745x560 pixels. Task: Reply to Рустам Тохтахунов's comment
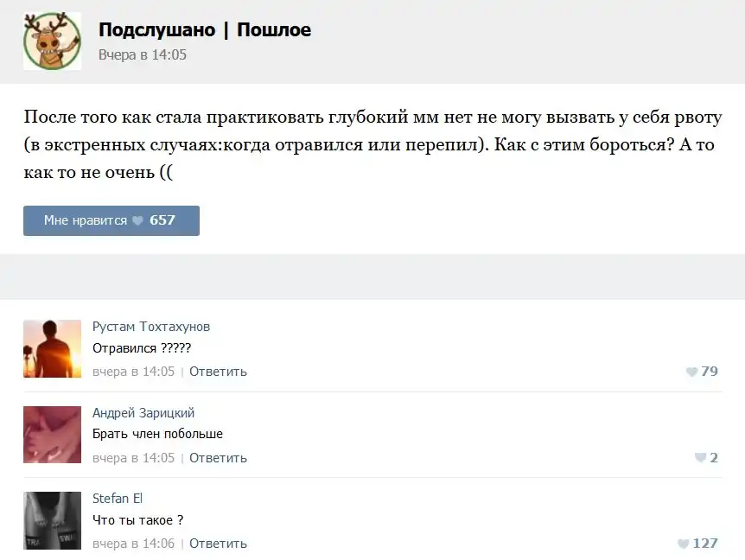pos(218,372)
